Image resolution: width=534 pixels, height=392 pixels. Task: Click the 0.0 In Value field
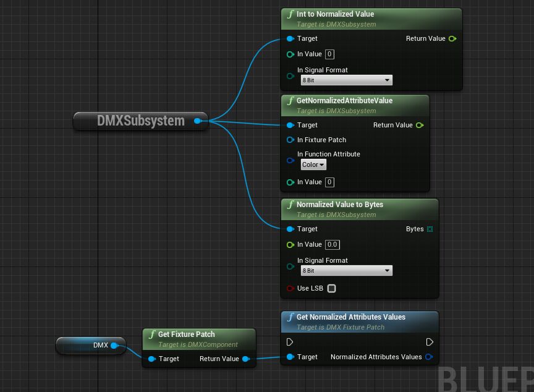tap(332, 244)
